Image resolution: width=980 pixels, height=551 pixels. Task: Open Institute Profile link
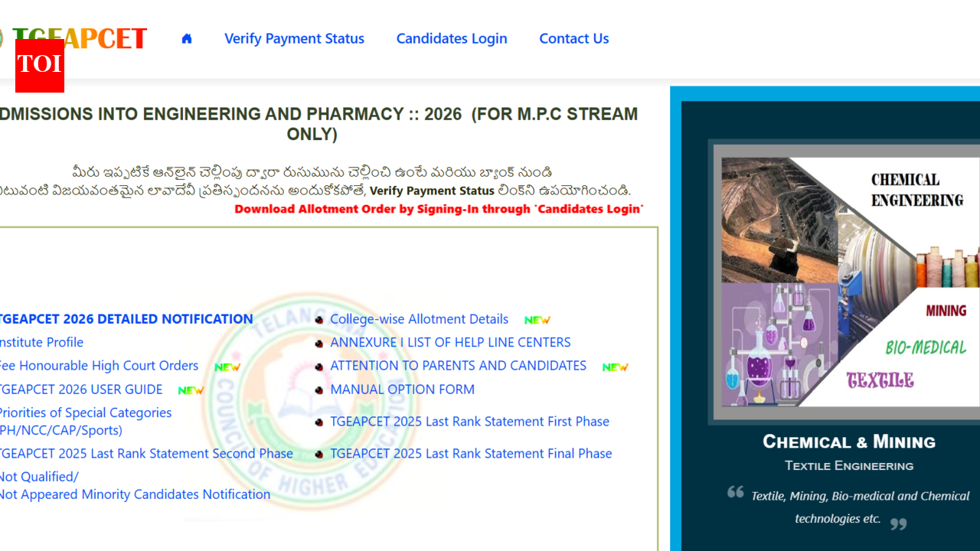click(x=41, y=342)
